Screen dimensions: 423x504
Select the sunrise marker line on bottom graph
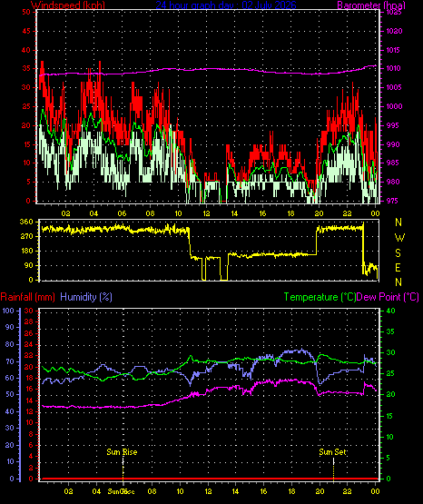click(123, 469)
